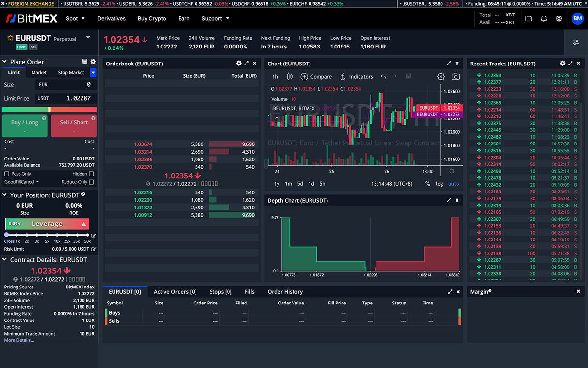
Task: Open the EURUSDT instrument selector dropdown
Action: pyautogui.click(x=88, y=36)
